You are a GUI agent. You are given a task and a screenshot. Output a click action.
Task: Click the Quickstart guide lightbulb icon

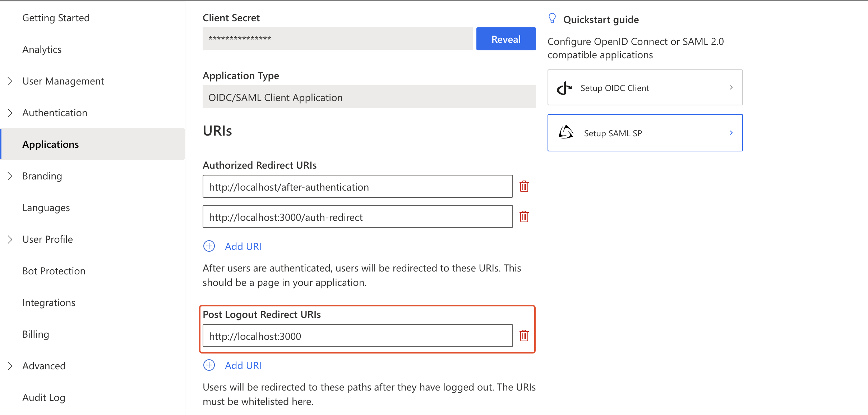(x=552, y=19)
